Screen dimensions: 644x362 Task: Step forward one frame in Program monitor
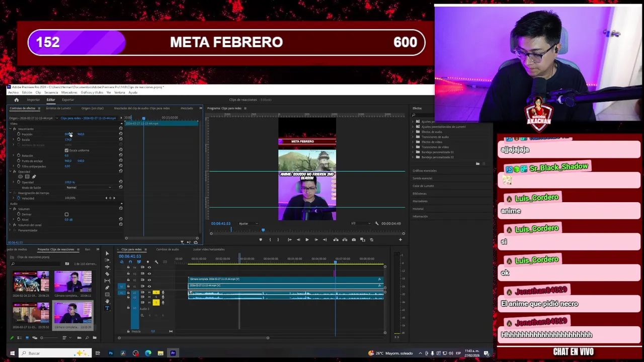[x=316, y=239]
